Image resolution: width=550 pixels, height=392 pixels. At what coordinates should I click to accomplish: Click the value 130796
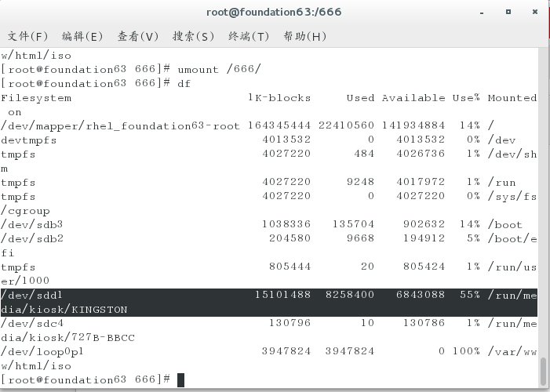[290, 323]
